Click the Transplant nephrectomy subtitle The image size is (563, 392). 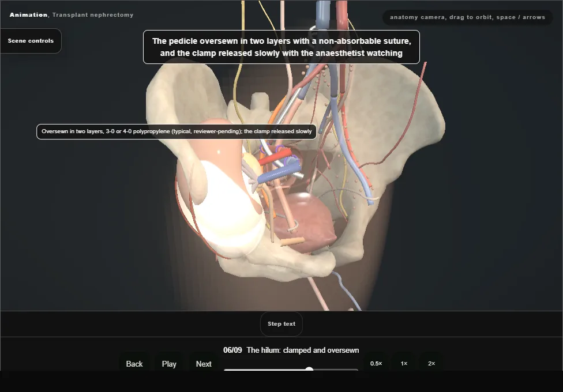coord(93,15)
